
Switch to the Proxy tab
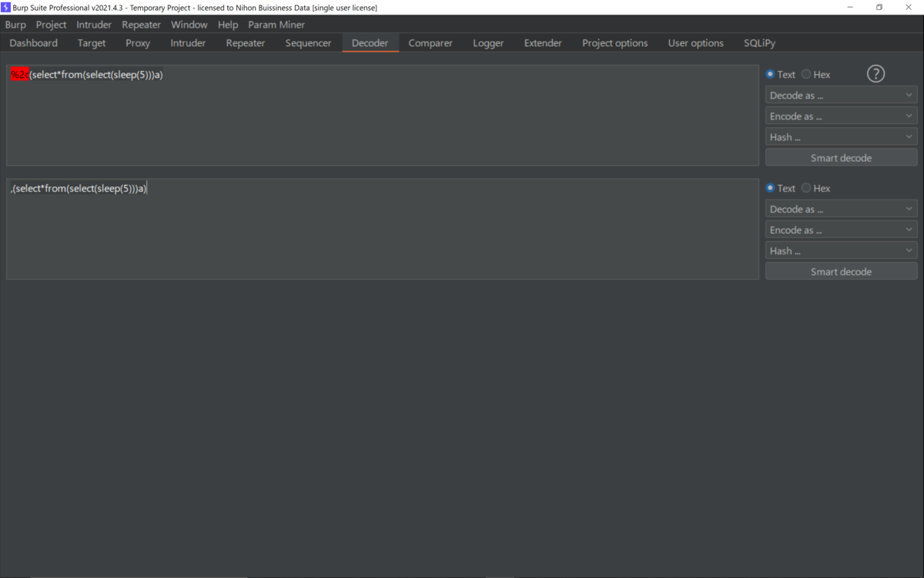pos(138,43)
